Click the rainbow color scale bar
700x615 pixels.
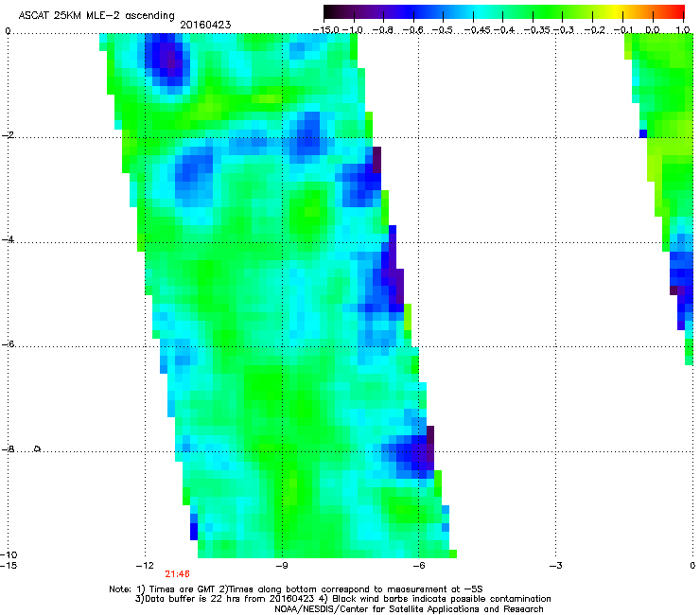tap(504, 11)
